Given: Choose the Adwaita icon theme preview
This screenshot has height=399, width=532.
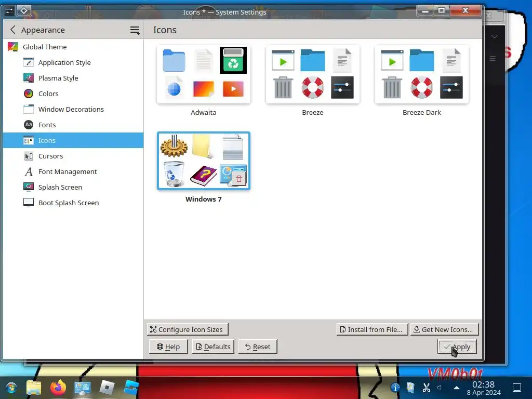Looking at the screenshot, I should coord(204,74).
